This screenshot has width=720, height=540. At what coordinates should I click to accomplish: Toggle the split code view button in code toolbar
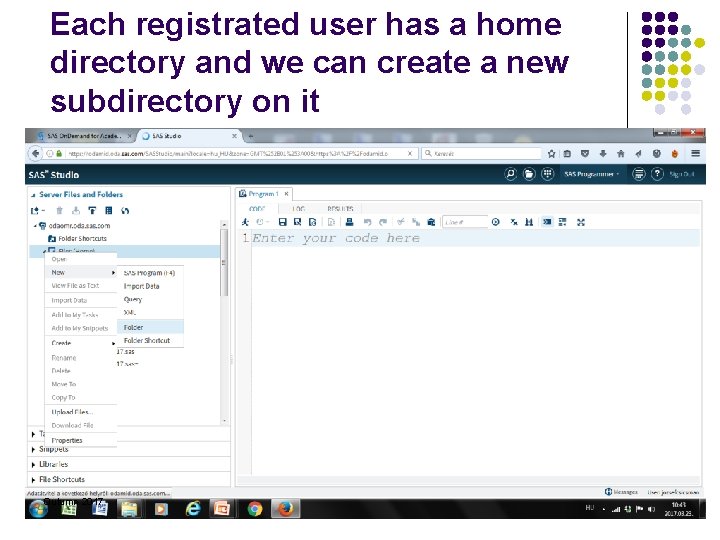(x=562, y=222)
